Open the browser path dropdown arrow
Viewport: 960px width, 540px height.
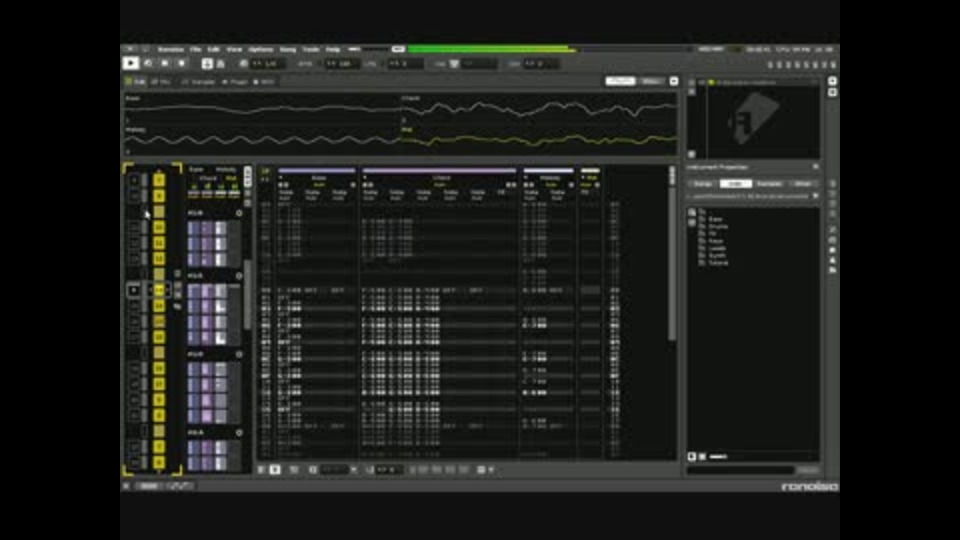[x=816, y=196]
